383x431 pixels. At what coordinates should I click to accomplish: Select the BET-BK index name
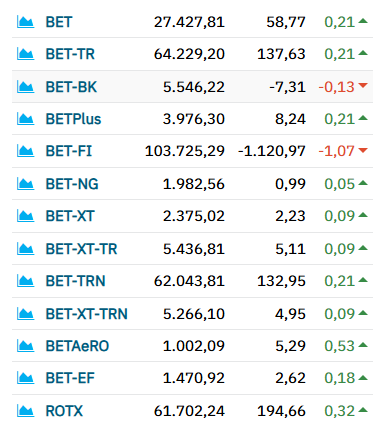pos(71,87)
